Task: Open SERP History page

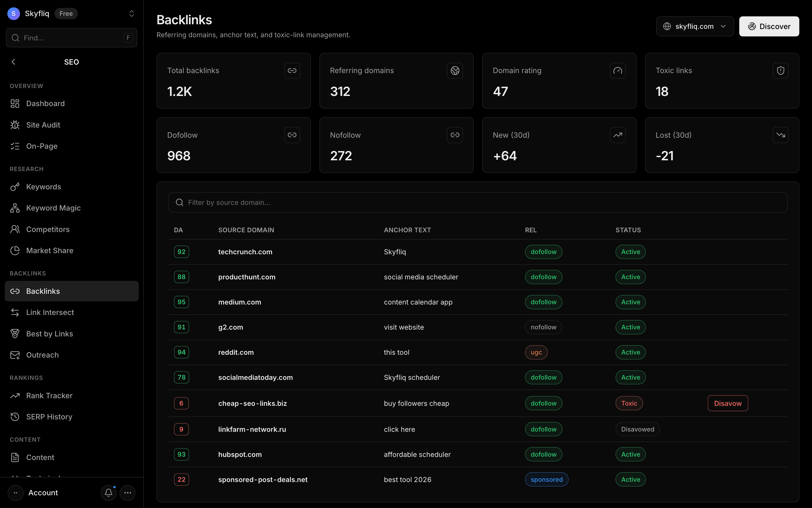Action: click(71, 417)
